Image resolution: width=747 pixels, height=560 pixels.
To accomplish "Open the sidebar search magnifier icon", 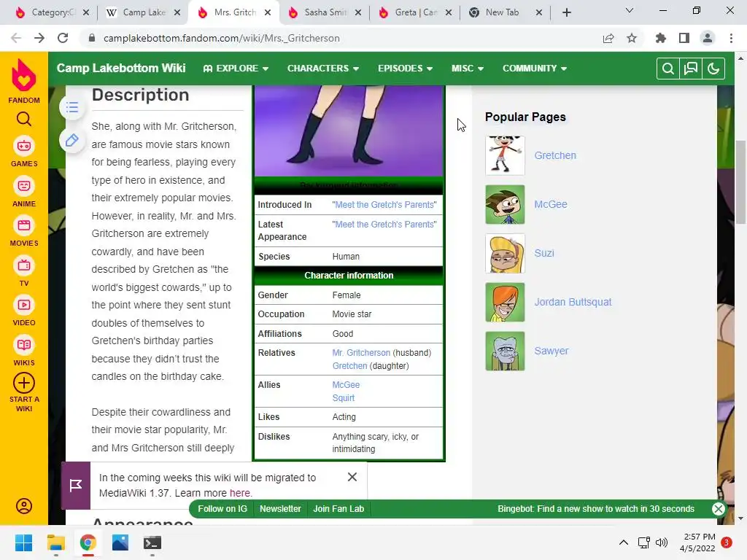I will click(24, 119).
